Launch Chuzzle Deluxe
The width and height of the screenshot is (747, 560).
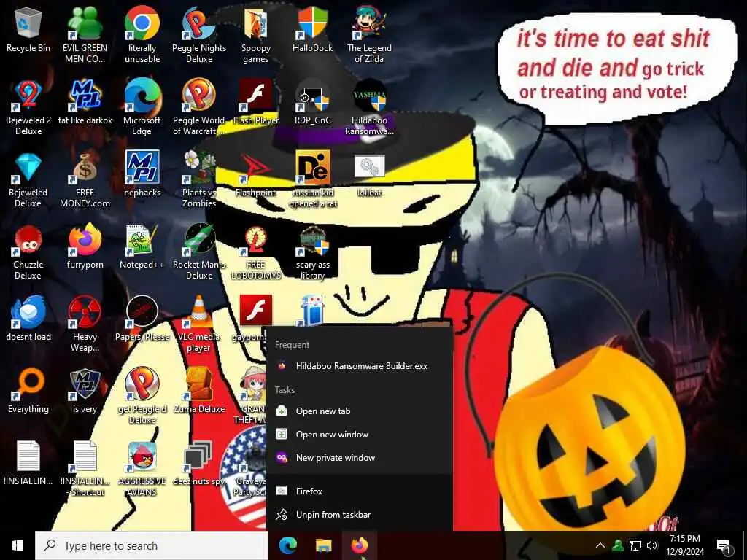28,252
